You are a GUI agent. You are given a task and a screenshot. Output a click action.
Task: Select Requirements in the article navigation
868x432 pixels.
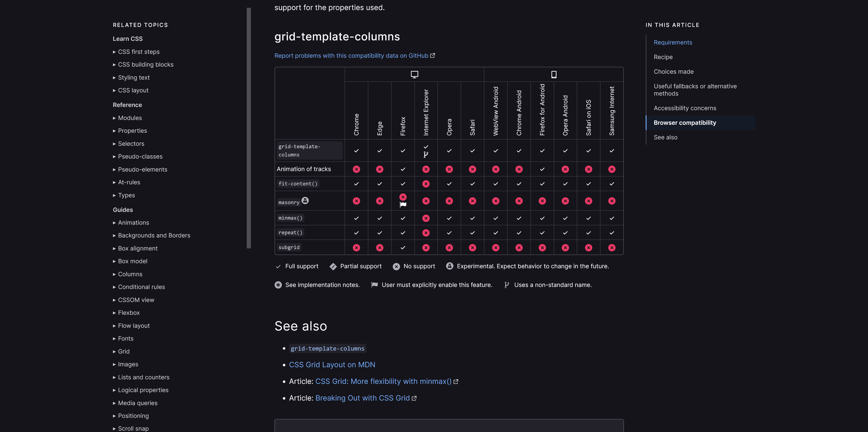[x=673, y=42]
